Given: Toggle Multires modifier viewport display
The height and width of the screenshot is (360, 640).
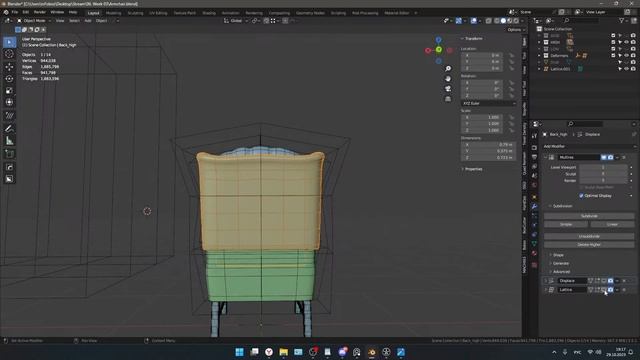Looking at the screenshot, I should (604, 158).
